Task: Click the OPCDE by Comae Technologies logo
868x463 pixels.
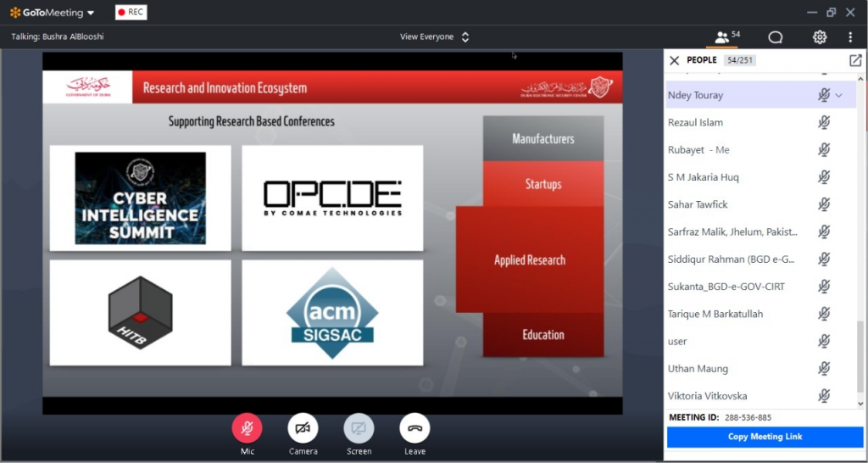Action: click(x=332, y=198)
